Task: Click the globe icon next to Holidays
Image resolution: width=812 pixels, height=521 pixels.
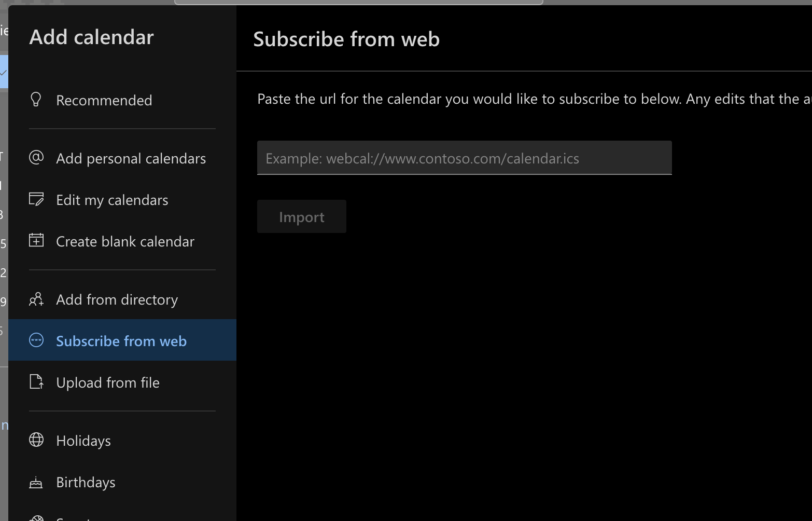Action: point(36,440)
